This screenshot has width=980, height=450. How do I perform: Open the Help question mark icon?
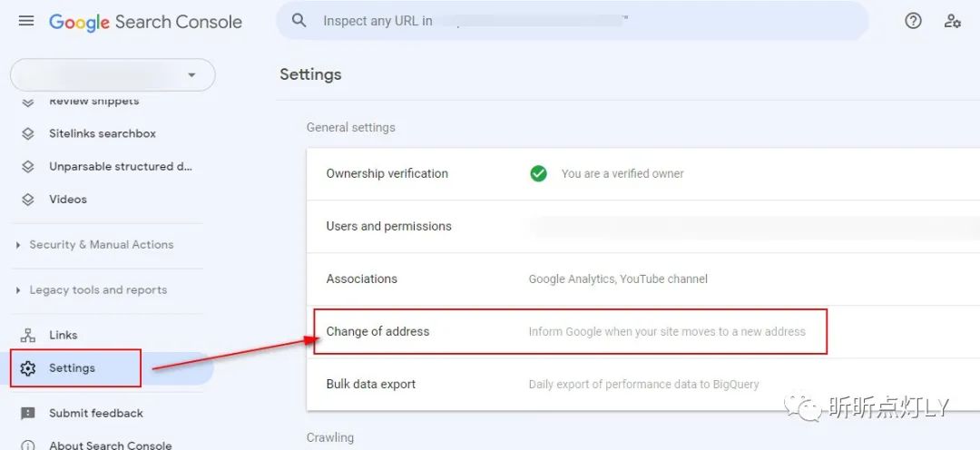tap(913, 21)
